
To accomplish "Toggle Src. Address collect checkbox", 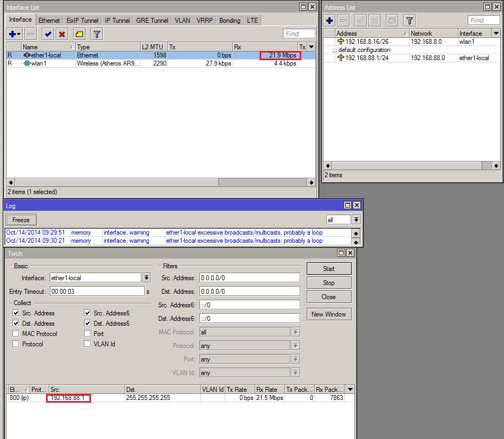I will tap(16, 313).
